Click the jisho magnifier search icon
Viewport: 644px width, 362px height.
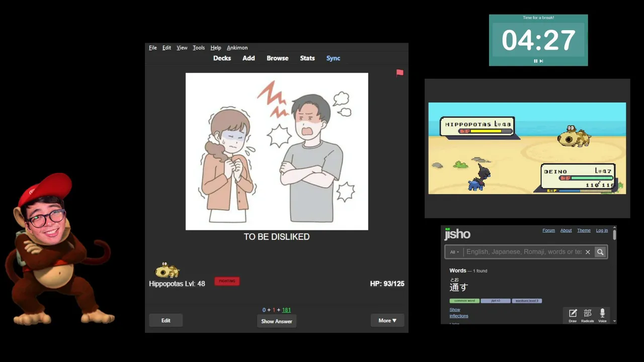point(600,252)
